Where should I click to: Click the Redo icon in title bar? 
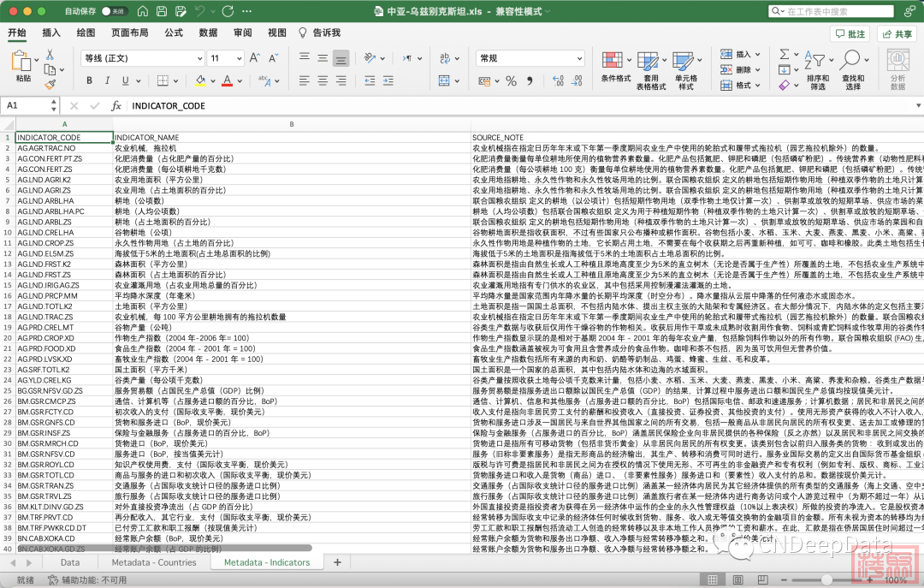pos(228,11)
